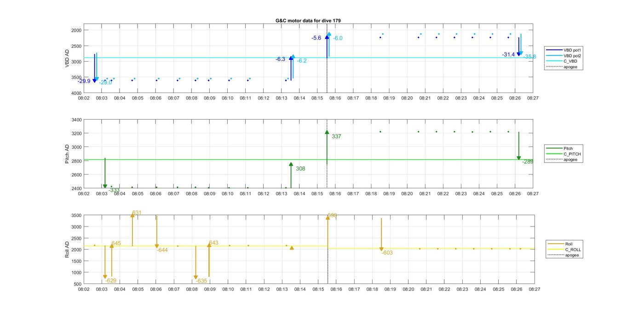Click the -6.3 VBD annotation
The height and width of the screenshot is (319, 644).
click(280, 59)
